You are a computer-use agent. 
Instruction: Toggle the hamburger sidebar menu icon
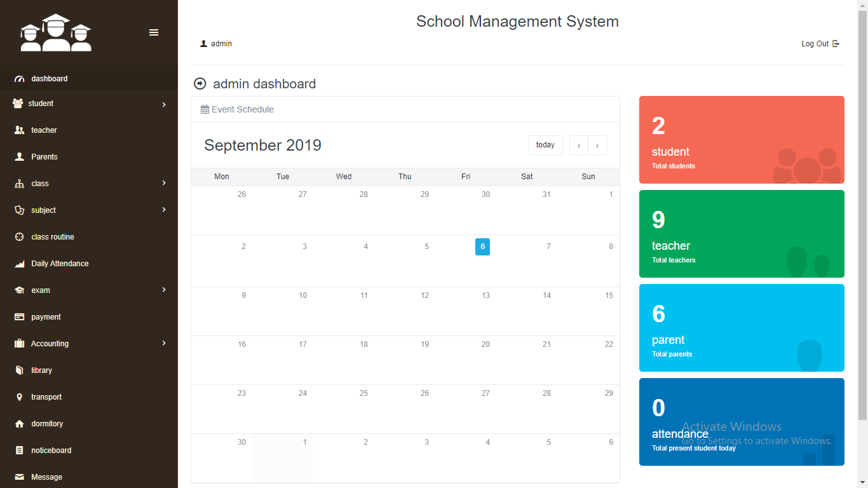click(154, 32)
